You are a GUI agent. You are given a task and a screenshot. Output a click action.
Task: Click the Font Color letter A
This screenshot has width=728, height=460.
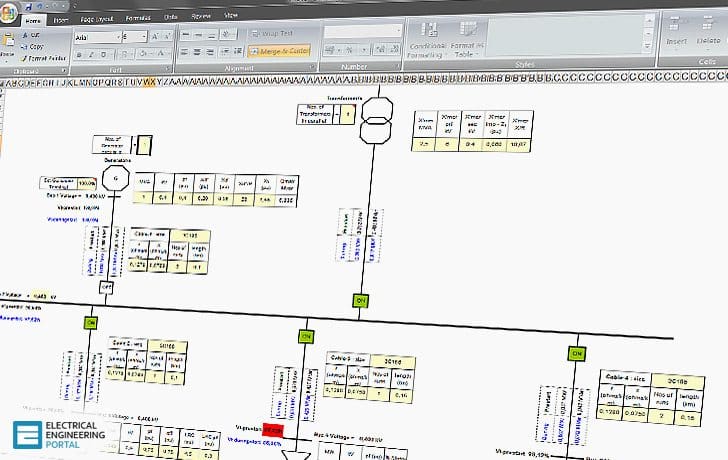point(162,53)
